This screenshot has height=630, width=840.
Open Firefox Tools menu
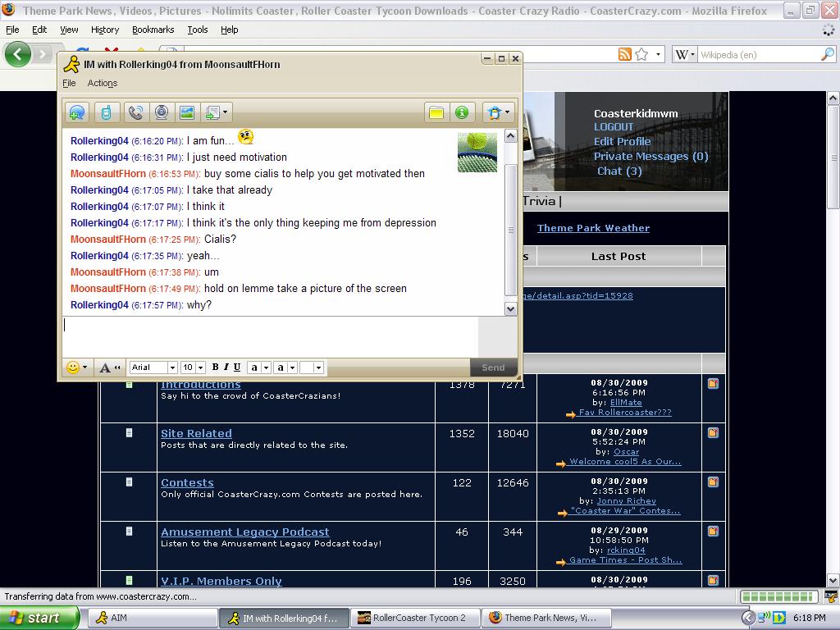point(197,30)
